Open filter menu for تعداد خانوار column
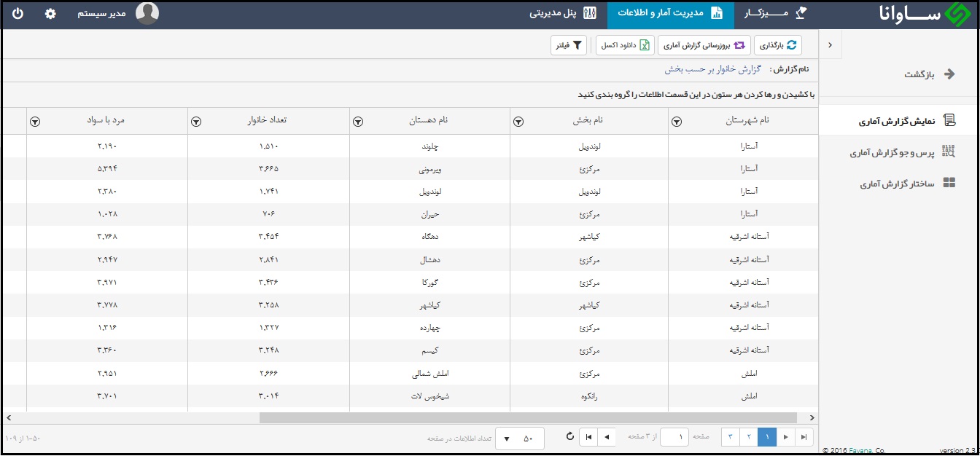This screenshot has height=456, width=980. 195,122
